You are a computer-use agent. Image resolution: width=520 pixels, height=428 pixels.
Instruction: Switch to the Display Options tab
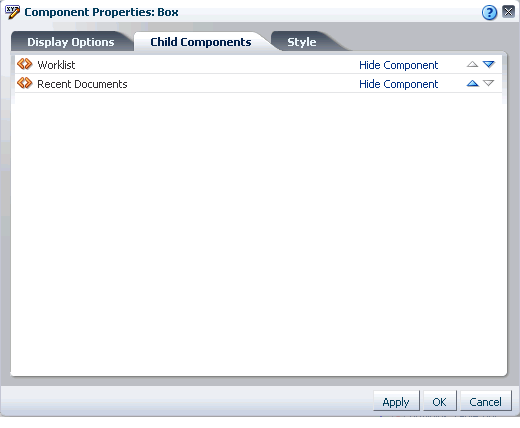pos(71,42)
